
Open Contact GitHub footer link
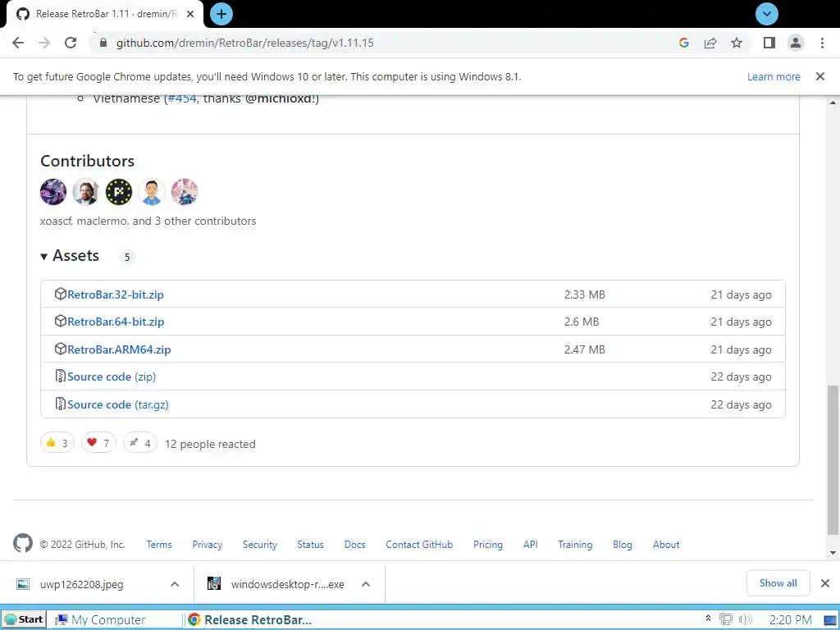pos(419,545)
